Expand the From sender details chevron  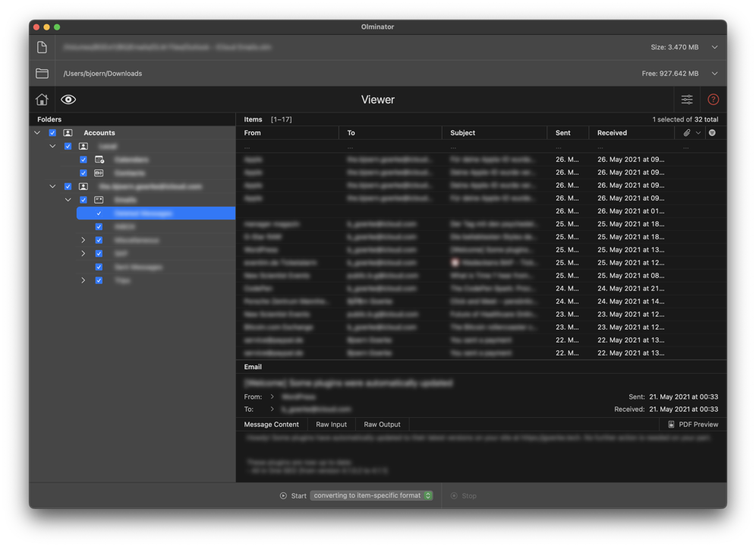[x=272, y=397]
